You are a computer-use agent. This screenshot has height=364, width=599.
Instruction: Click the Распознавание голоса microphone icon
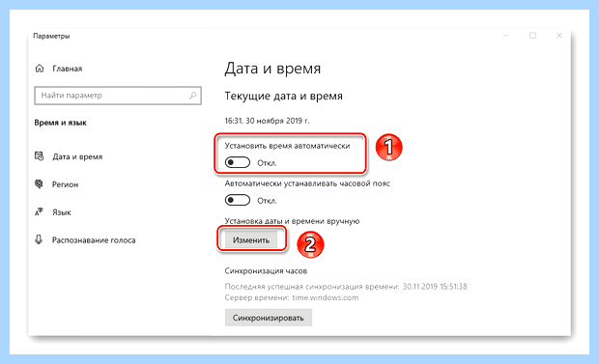(x=39, y=239)
